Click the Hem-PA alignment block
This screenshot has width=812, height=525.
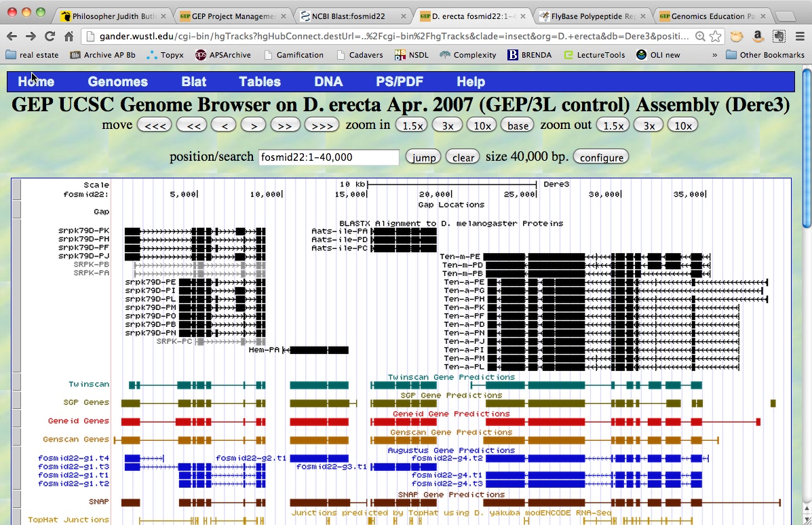pyautogui.click(x=319, y=350)
